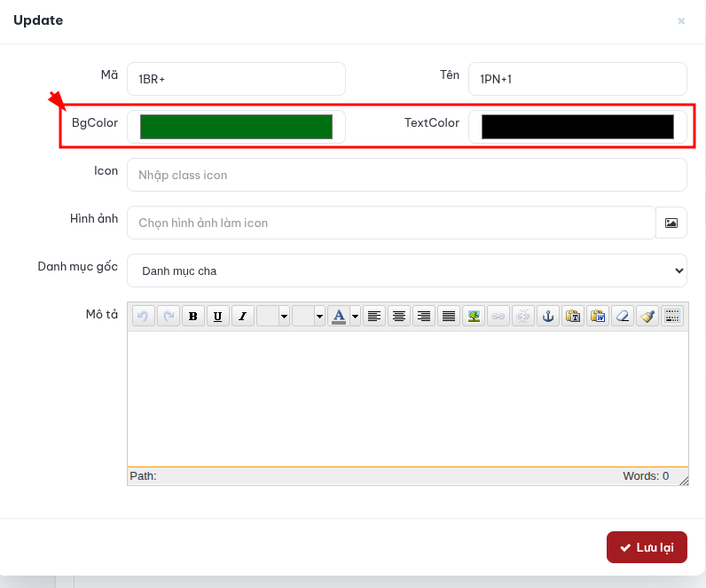Click paste as plain text icon
706x588 pixels.
tap(573, 316)
